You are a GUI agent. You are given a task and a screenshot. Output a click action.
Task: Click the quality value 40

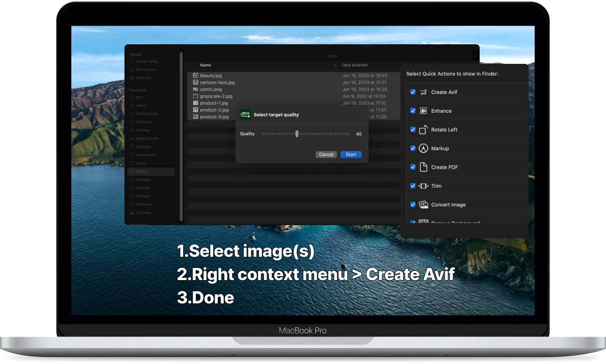359,134
